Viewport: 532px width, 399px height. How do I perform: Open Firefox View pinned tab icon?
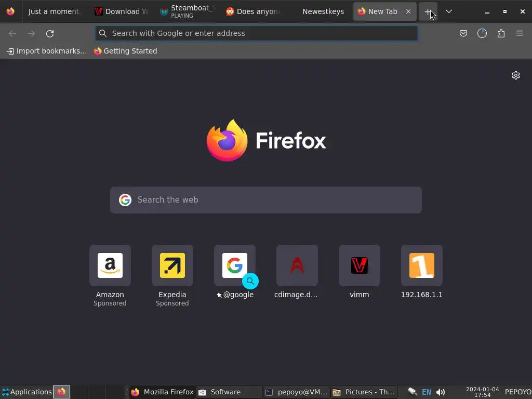click(10, 11)
